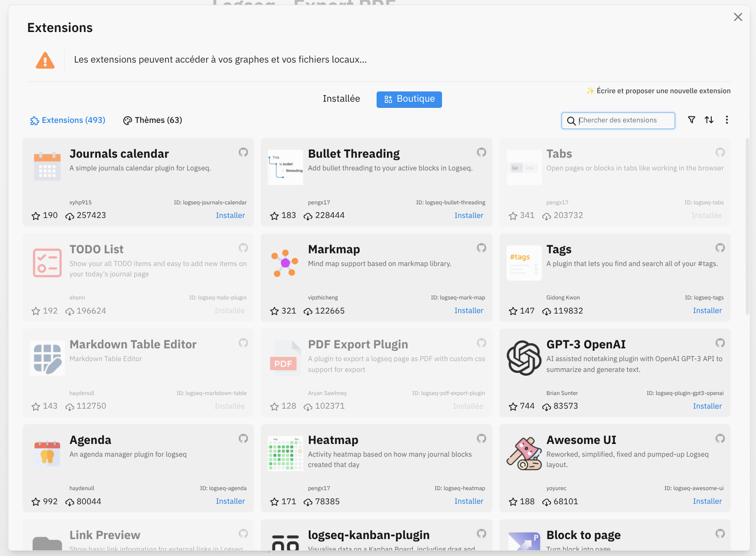The height and width of the screenshot is (556, 756).
Task: Click the Journals calendar plugin icon
Action: tap(47, 167)
